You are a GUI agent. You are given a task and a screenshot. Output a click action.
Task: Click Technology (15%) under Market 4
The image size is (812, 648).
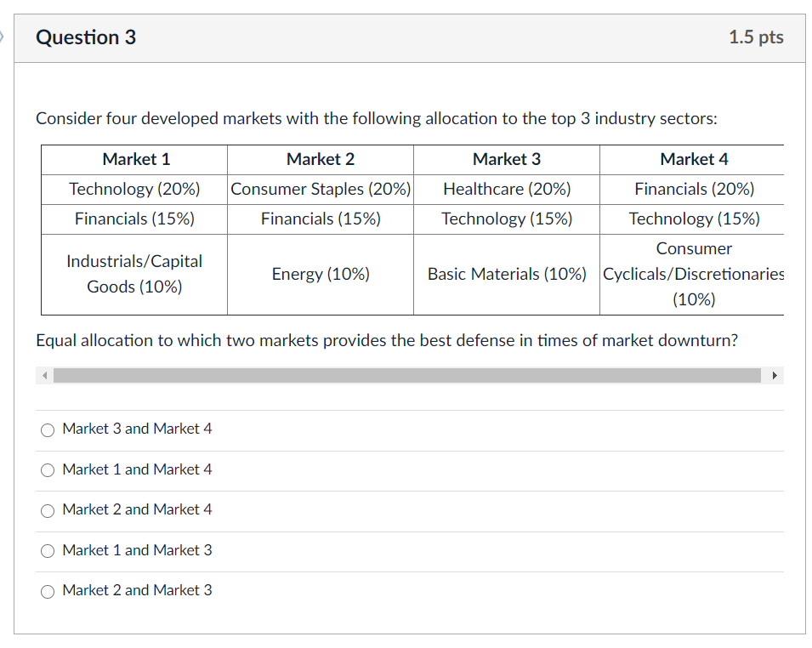[x=692, y=219]
